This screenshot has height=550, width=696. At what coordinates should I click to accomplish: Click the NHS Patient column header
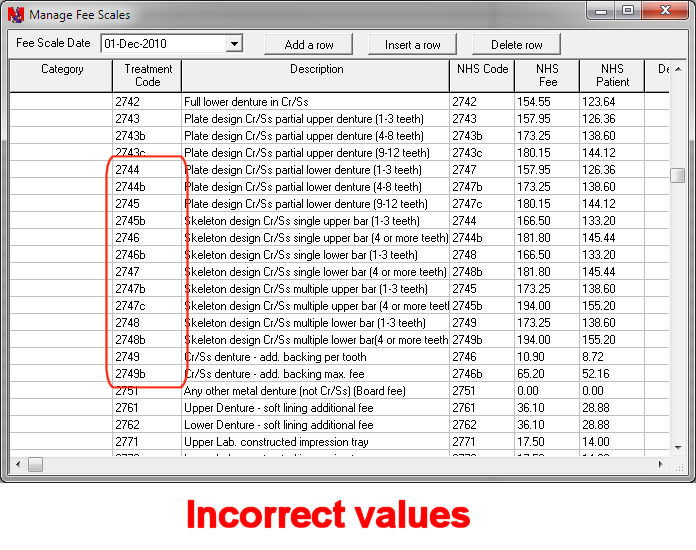612,76
